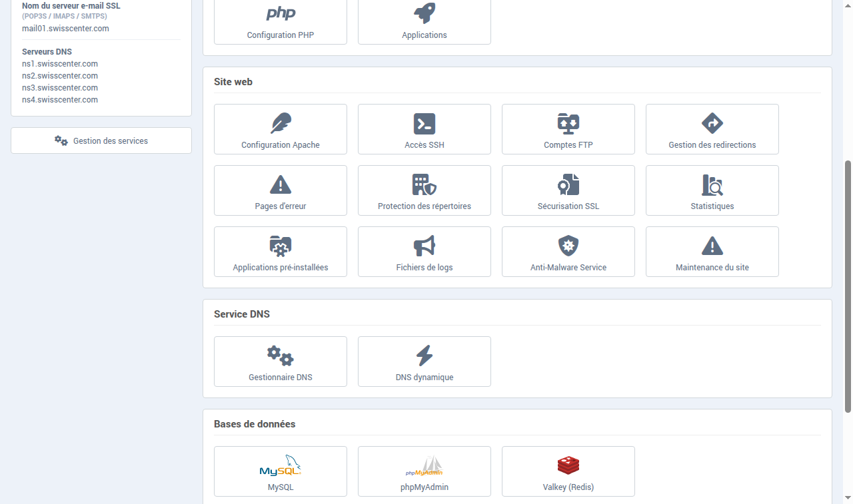
Task: Select ns4.swisscenter.com DNS server text
Action: [x=60, y=100]
